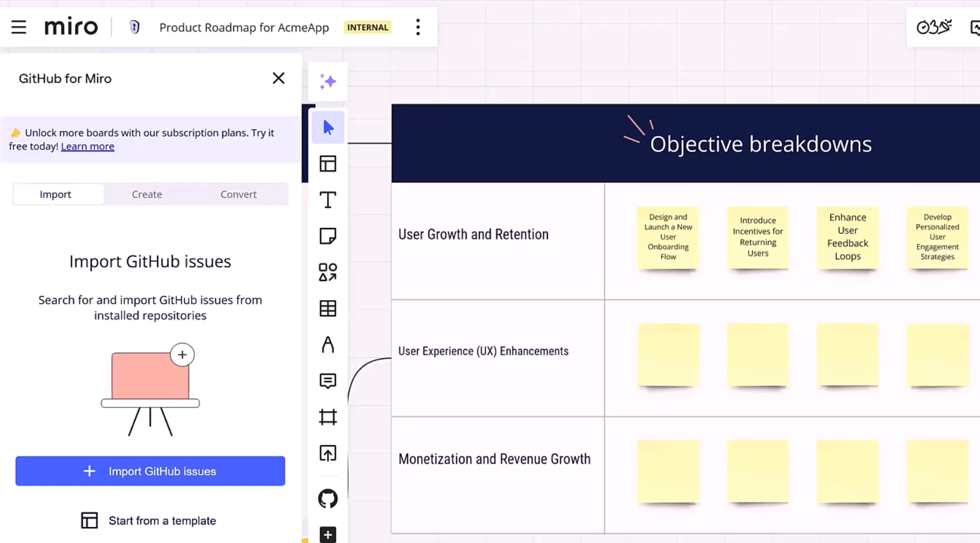Select the Text tool
The width and height of the screenshot is (980, 543).
pos(327,200)
